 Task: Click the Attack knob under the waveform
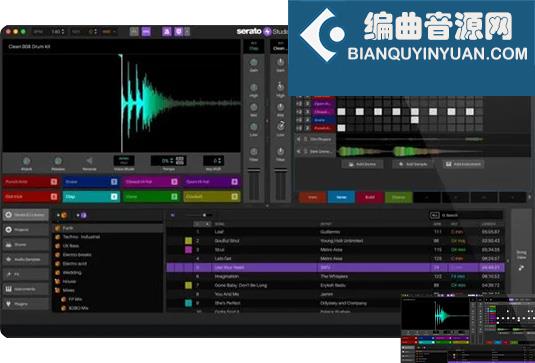(x=26, y=161)
